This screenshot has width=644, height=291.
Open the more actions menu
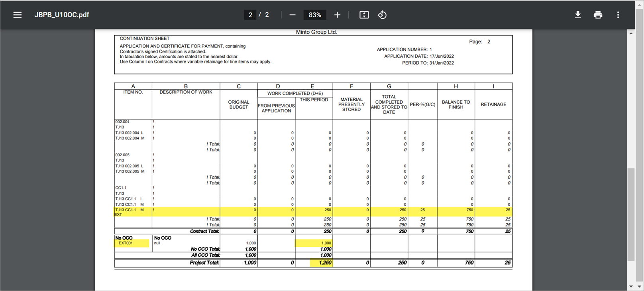[618, 15]
